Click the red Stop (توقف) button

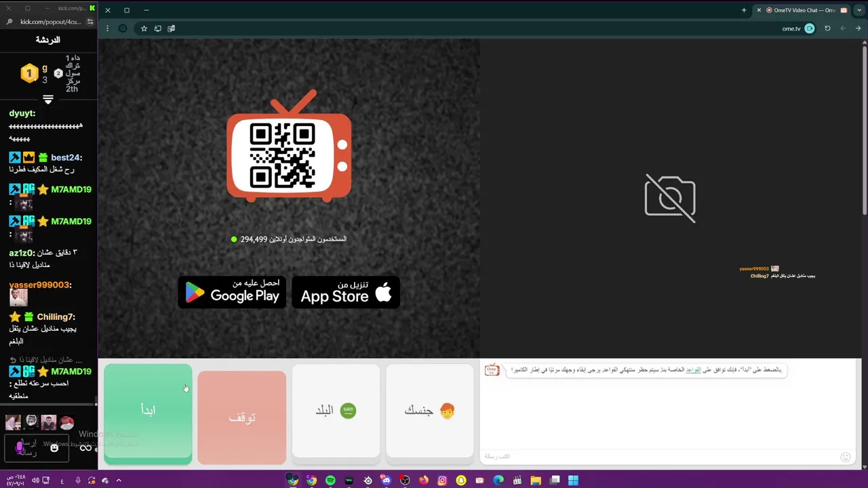(x=241, y=418)
